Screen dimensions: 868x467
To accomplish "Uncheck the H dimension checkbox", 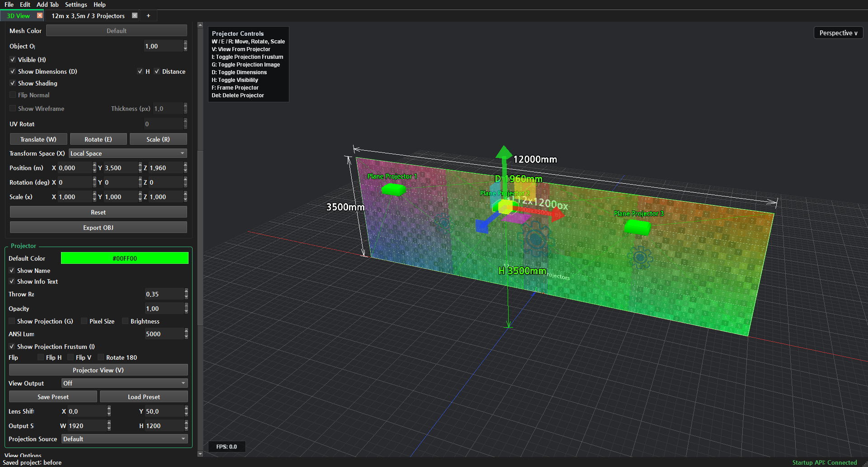I will [140, 71].
